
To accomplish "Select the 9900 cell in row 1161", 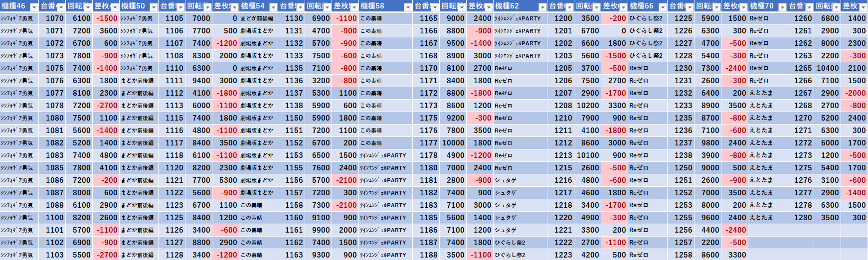I will tap(319, 230).
